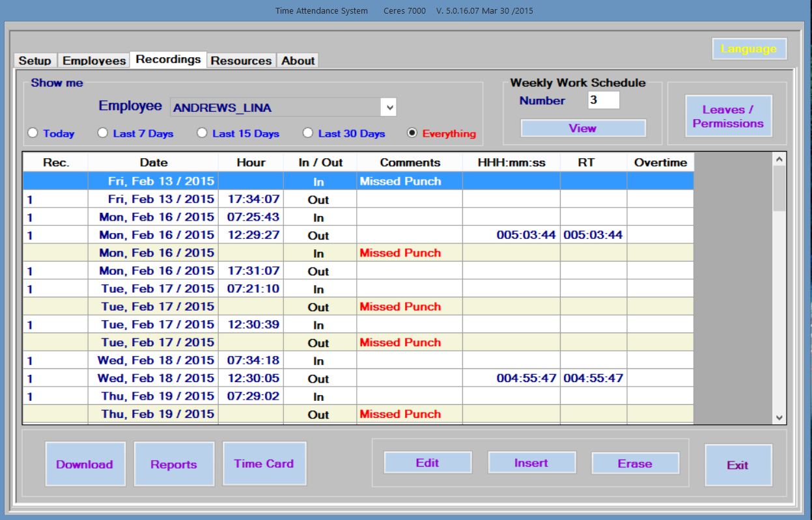Click the Download button
812x520 pixels.
pos(85,464)
